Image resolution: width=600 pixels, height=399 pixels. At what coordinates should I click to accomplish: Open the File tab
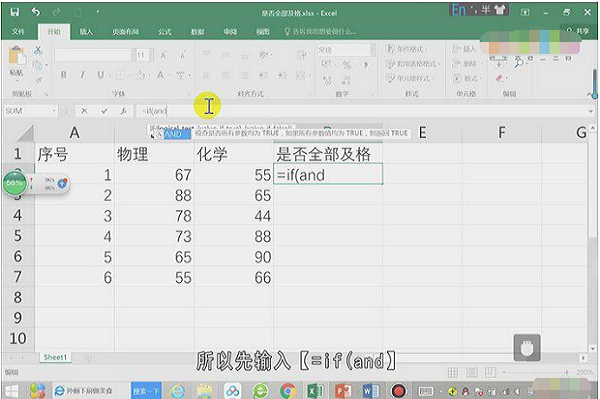point(18,32)
